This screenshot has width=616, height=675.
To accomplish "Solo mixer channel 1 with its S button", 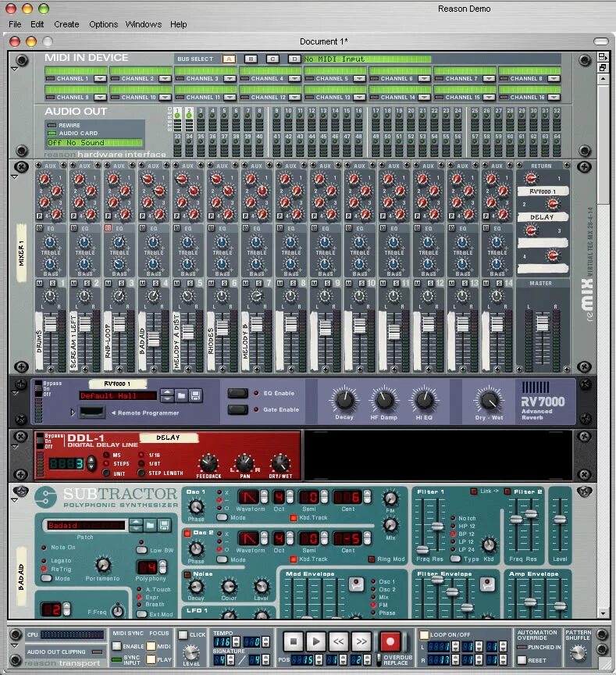I will tap(52, 284).
